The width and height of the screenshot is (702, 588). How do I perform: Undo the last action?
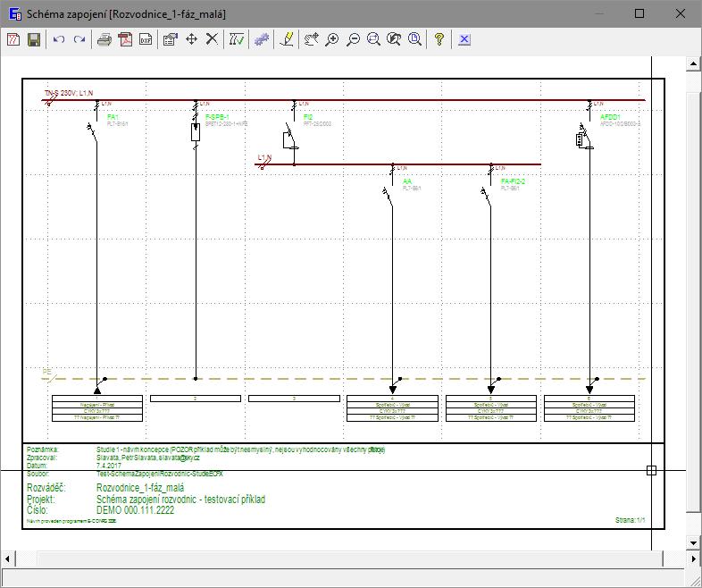(59, 39)
